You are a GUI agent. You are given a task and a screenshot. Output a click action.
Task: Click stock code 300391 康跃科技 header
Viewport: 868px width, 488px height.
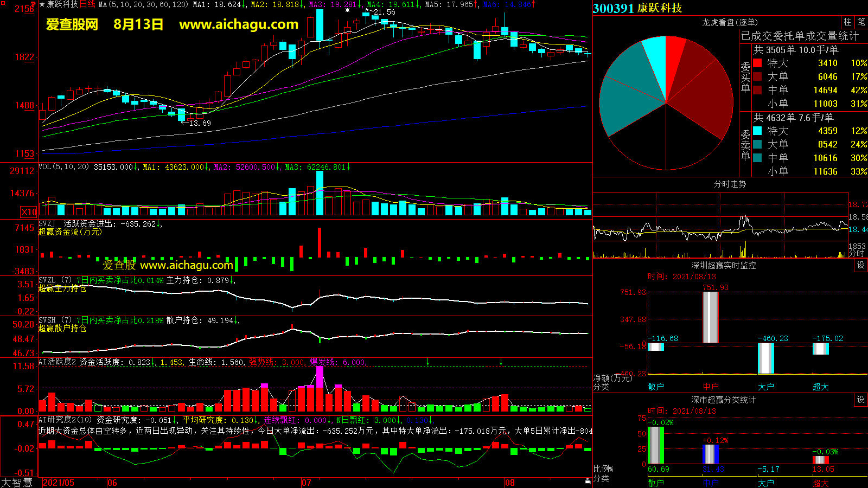point(637,8)
